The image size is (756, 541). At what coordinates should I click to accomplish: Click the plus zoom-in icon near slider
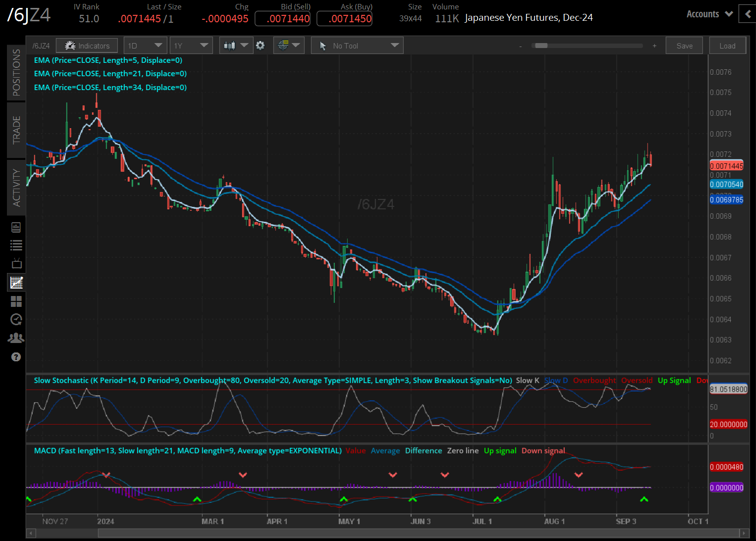(x=654, y=46)
